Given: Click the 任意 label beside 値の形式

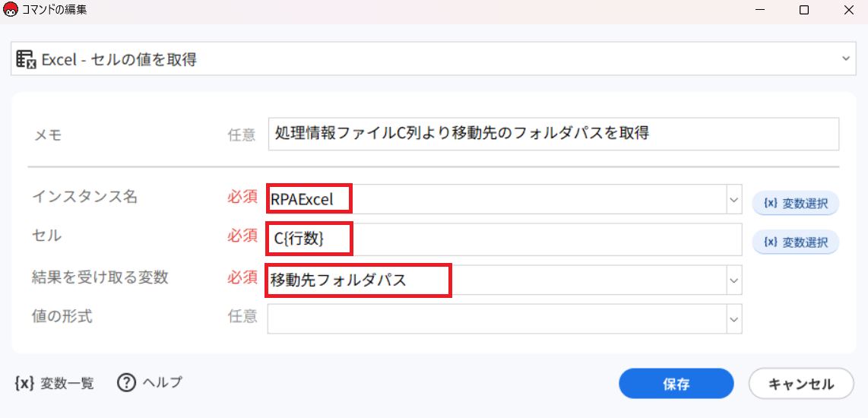Looking at the screenshot, I should [x=242, y=315].
